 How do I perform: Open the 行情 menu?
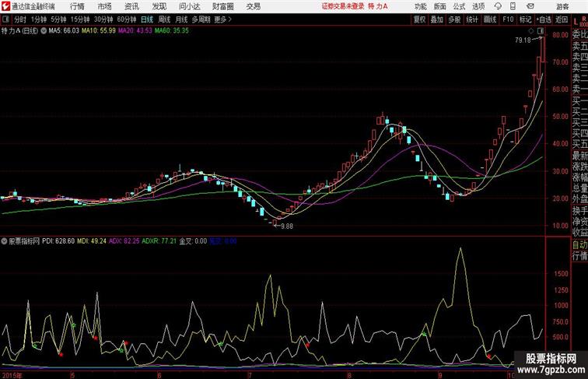tap(77, 6)
